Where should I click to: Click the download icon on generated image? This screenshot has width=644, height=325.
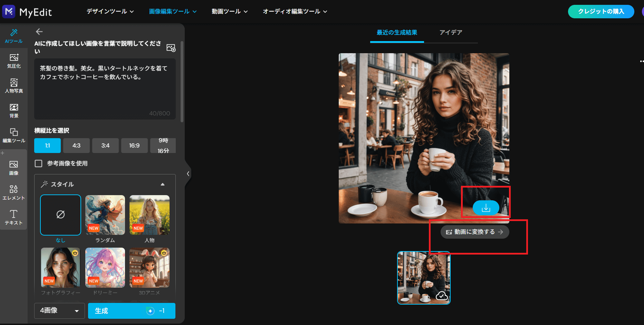(486, 208)
